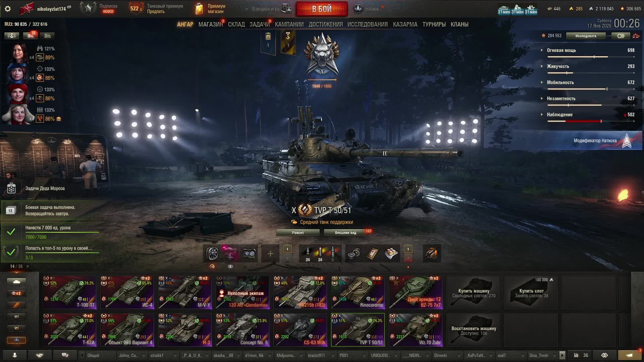Click the Ремонт button

(x=298, y=233)
